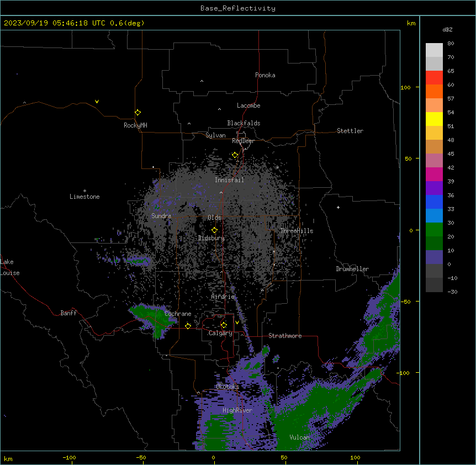The width and height of the screenshot is (476, 465).
Task: Pick the purple 36-39 dBZ legend swatch
Action: [x=434, y=188]
